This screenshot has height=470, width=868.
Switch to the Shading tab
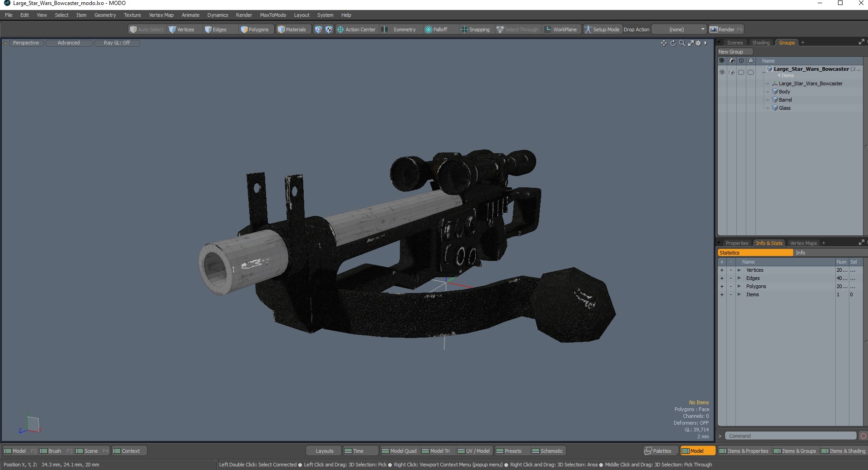tap(761, 43)
